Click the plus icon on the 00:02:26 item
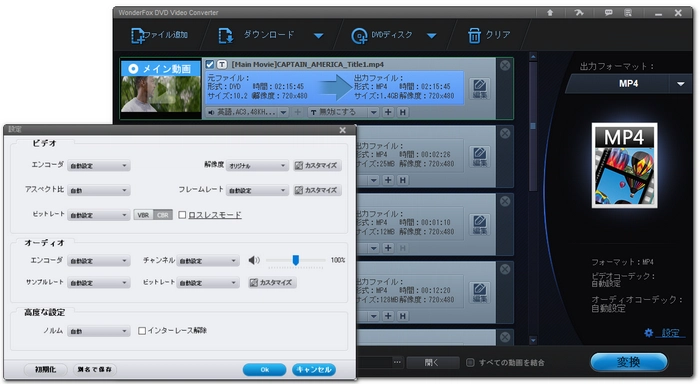This screenshot has height=384, width=700. click(388, 180)
